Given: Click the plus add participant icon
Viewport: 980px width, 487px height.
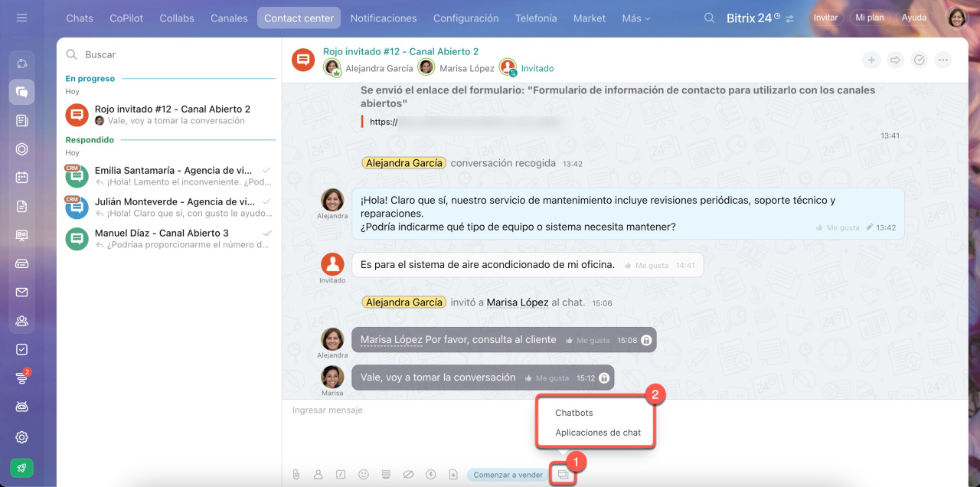Looking at the screenshot, I should (871, 60).
